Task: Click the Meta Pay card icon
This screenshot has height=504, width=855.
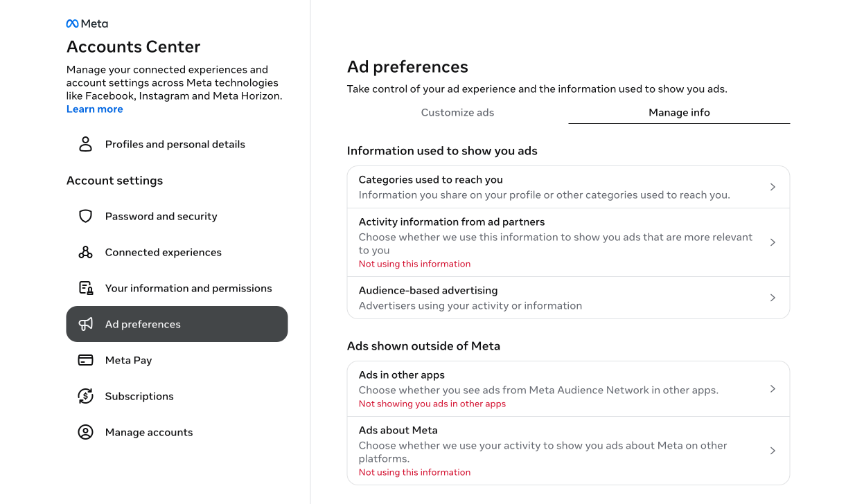Action: click(x=85, y=360)
